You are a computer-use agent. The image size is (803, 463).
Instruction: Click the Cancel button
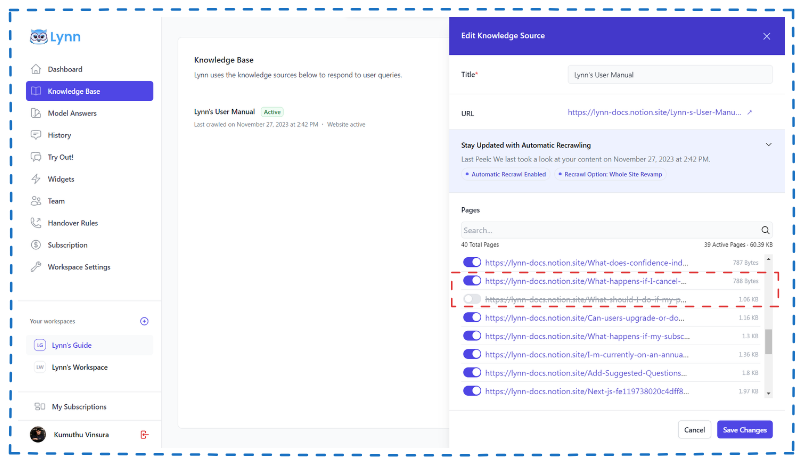point(694,430)
